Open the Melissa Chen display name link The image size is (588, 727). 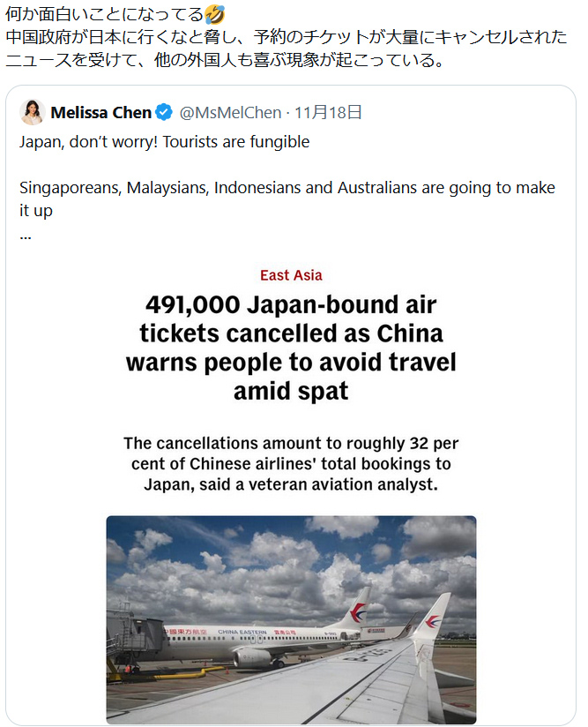(x=100, y=112)
